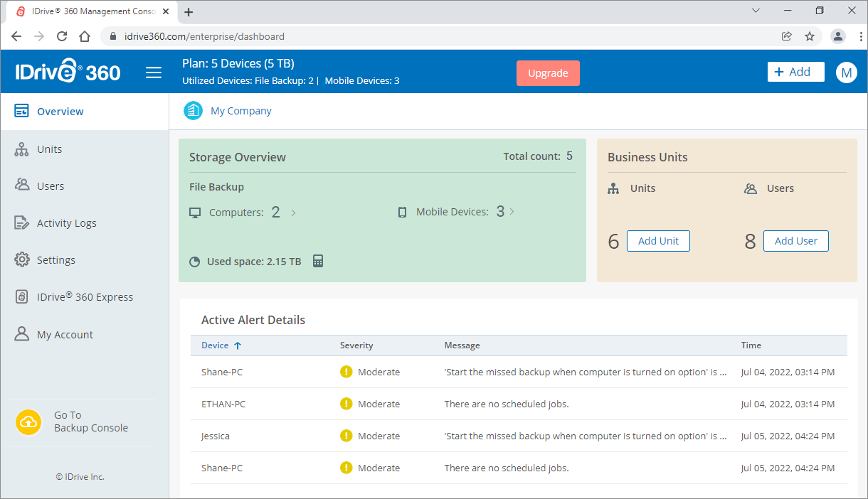Screen dimensions: 868x499
Task: Click the computers icon under File Backup
Action: 195,212
